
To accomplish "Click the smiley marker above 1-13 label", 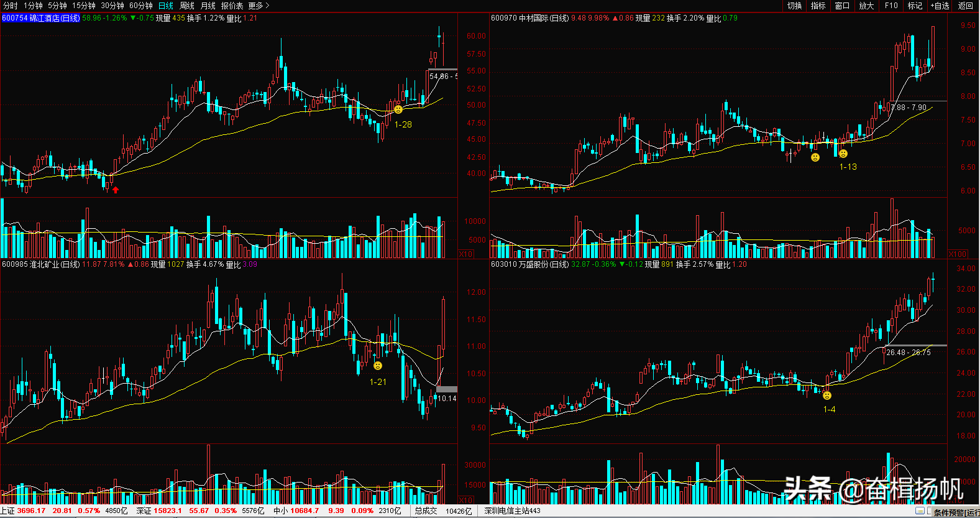I will point(843,154).
